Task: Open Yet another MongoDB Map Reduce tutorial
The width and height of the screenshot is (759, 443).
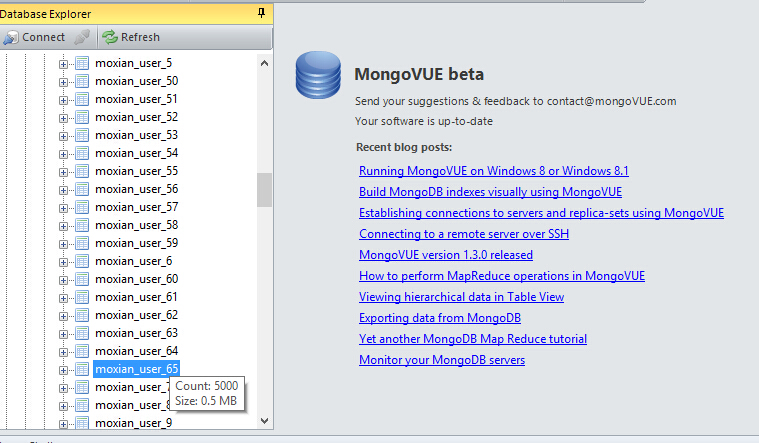Action: point(473,339)
